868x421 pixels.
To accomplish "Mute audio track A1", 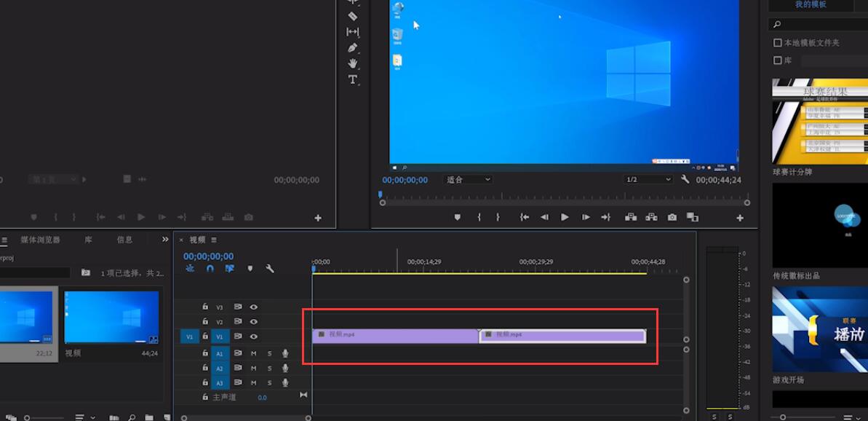I will click(x=253, y=353).
